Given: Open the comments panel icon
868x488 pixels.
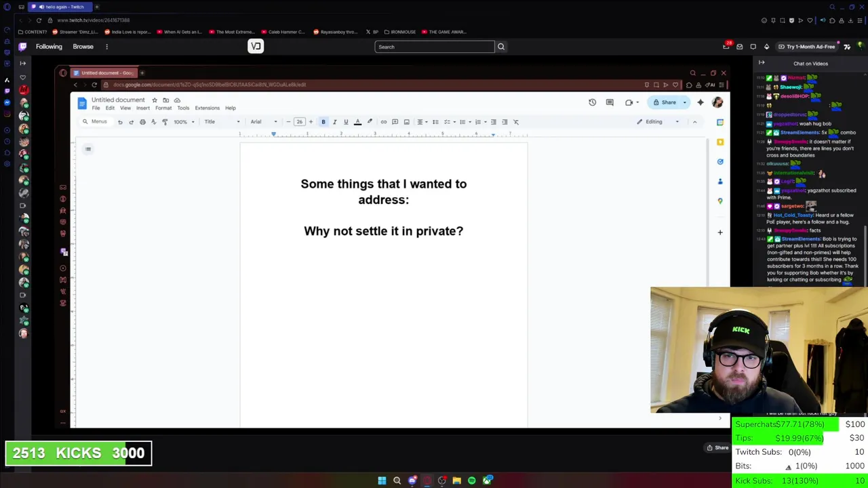Looking at the screenshot, I should coord(610,102).
